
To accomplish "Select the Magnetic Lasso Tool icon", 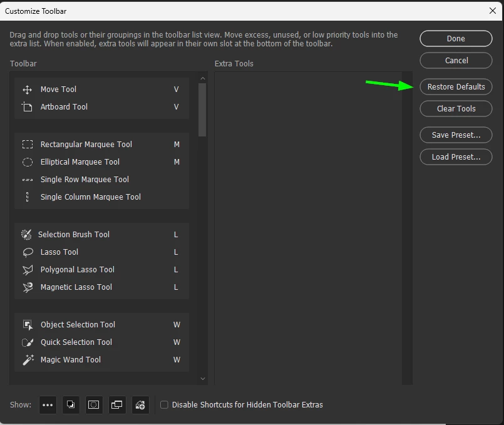I will [28, 287].
